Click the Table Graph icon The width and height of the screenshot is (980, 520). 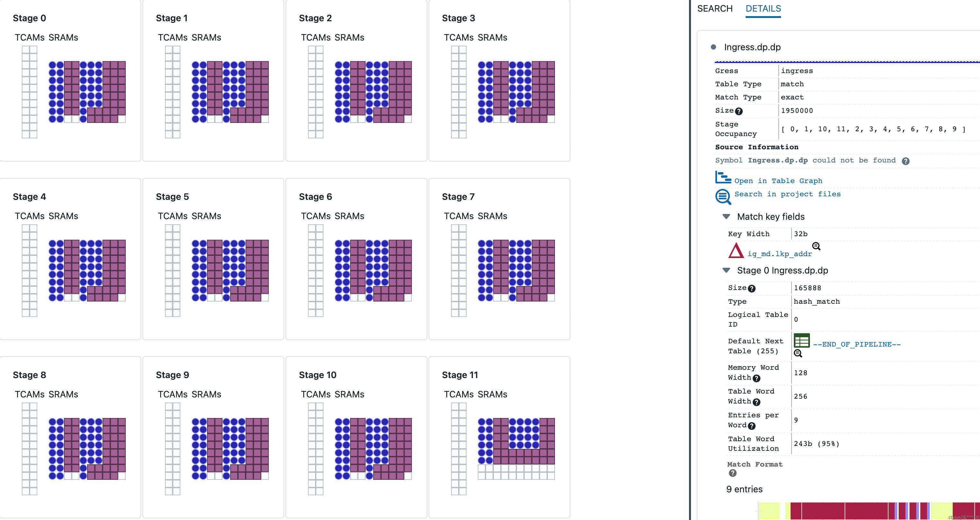[x=723, y=177]
